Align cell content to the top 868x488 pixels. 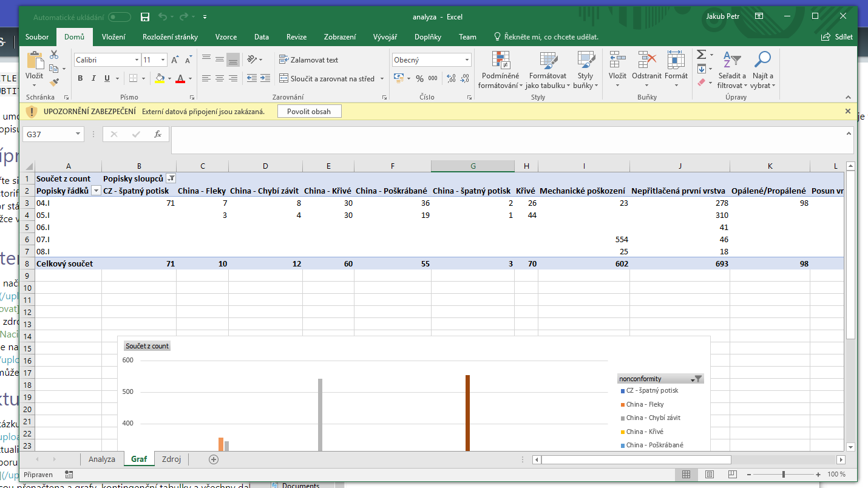pyautogui.click(x=206, y=59)
